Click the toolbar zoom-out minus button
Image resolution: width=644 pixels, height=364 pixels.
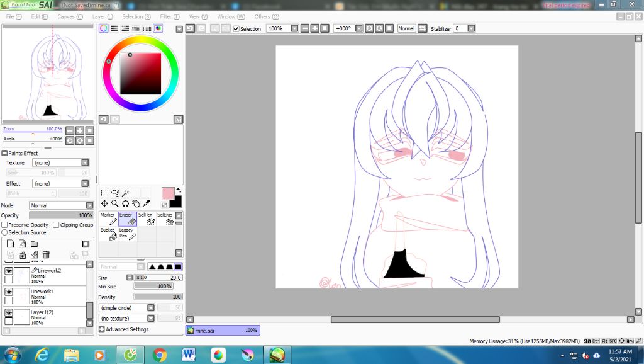(305, 28)
